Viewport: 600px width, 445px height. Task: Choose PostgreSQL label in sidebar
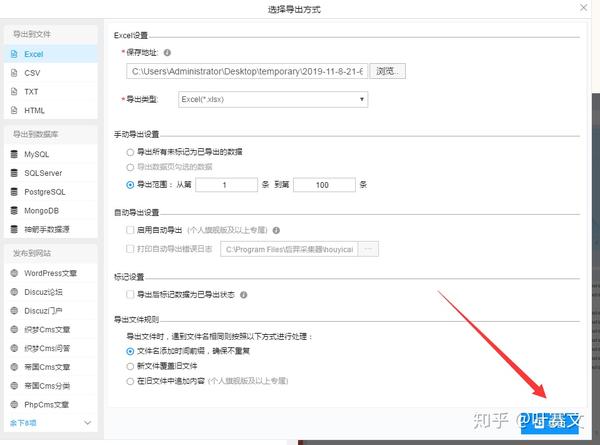point(45,192)
